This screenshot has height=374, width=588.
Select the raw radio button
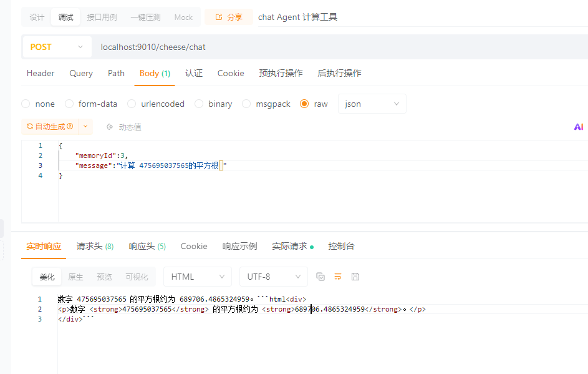[x=304, y=104]
